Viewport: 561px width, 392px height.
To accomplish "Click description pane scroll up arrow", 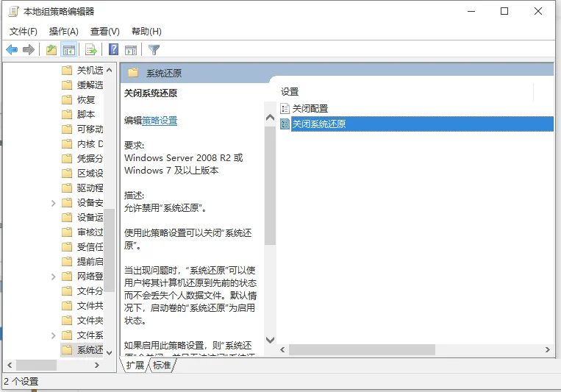I will (x=270, y=118).
